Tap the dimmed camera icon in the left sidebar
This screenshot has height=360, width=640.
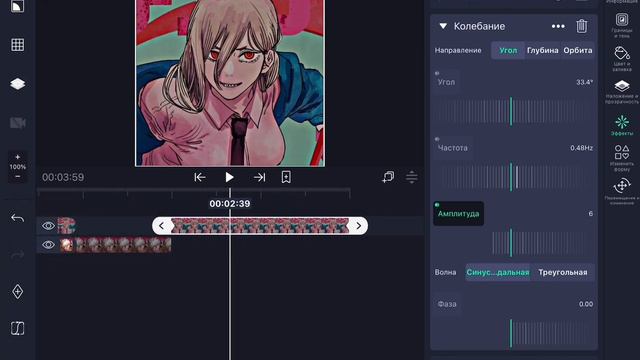18,122
